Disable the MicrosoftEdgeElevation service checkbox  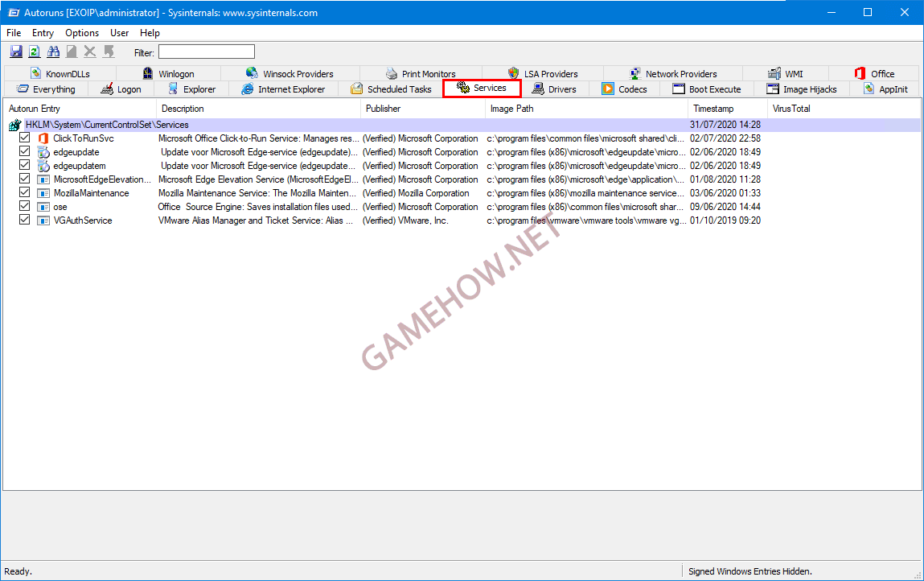pyautogui.click(x=24, y=178)
